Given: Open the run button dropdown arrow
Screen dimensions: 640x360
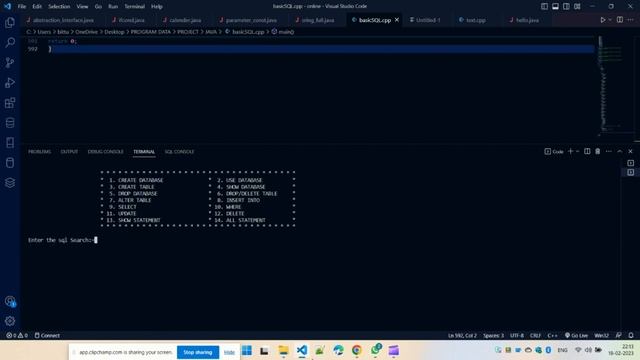Looking at the screenshot, I should pos(610,20).
